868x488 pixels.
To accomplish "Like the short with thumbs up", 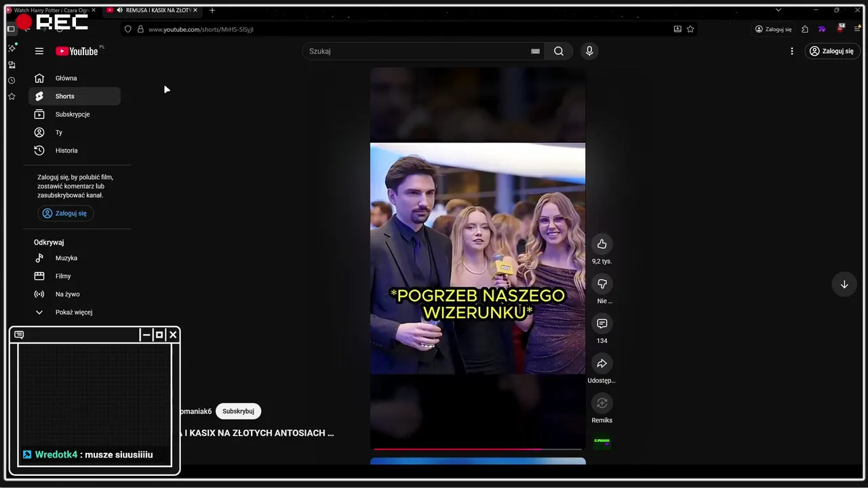I will pos(601,244).
